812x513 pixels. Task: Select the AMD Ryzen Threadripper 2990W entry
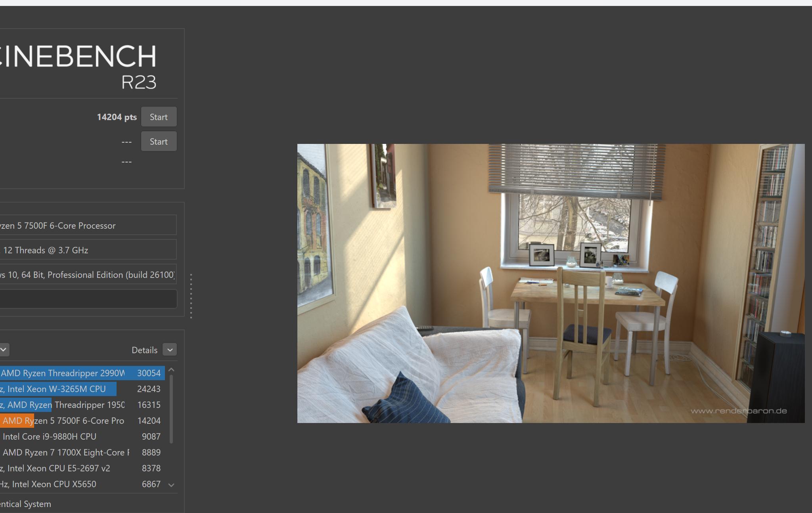(x=82, y=373)
